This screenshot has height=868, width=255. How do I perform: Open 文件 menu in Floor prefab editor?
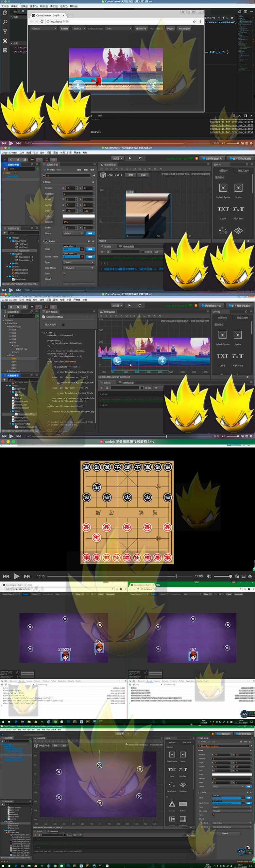22,152
